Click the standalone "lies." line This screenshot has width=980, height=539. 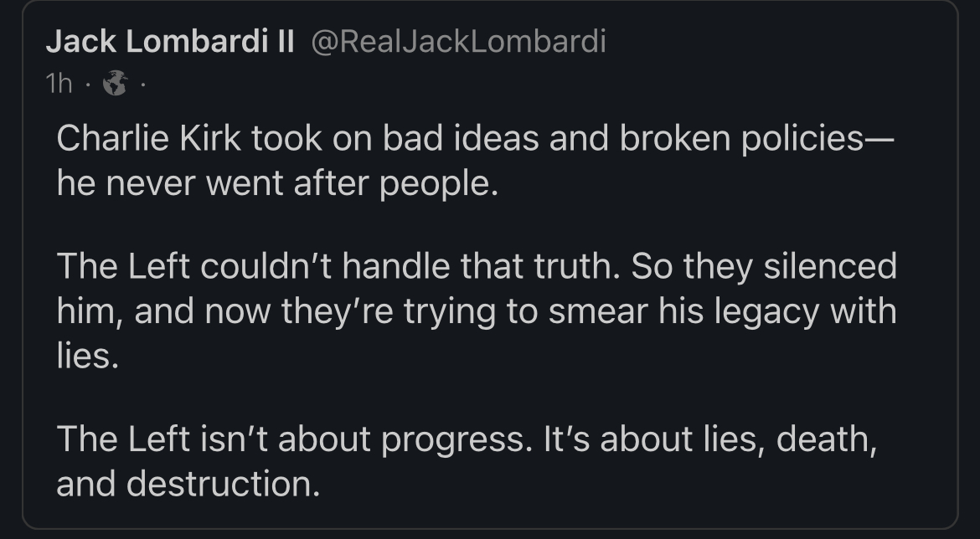click(84, 356)
